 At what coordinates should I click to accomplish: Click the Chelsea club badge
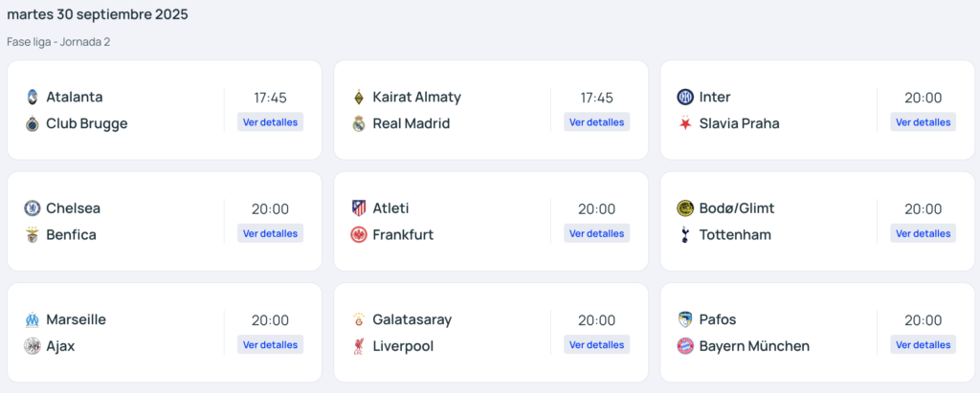tap(33, 208)
